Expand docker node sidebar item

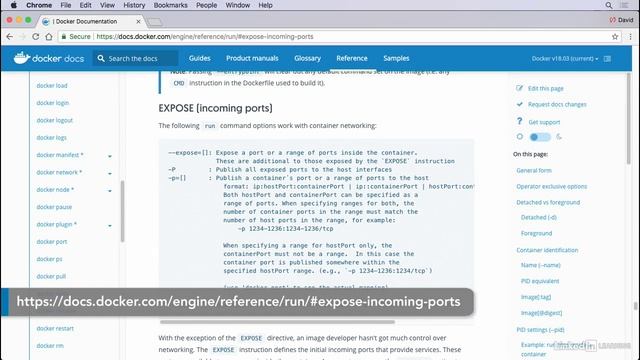pos(110,191)
